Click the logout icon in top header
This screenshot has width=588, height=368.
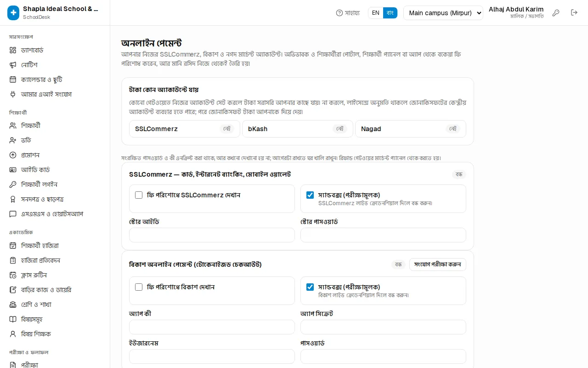tap(574, 13)
